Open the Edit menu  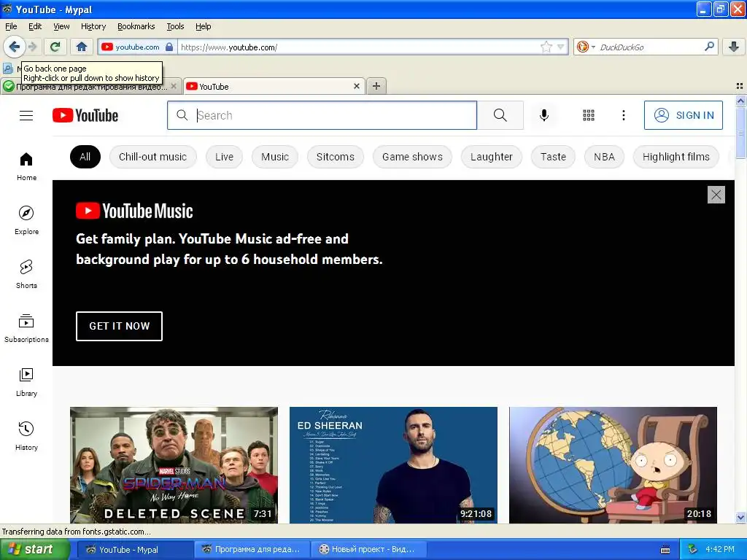[35, 26]
